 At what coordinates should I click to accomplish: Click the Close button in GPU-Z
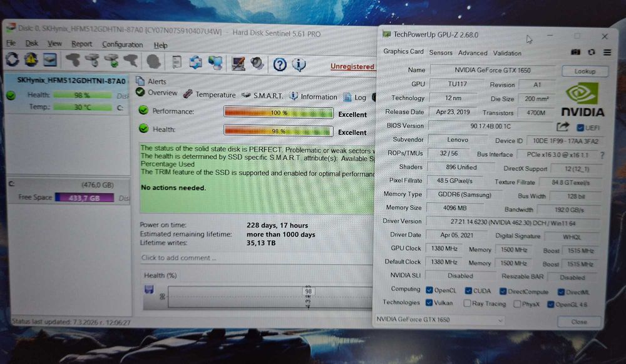point(579,321)
